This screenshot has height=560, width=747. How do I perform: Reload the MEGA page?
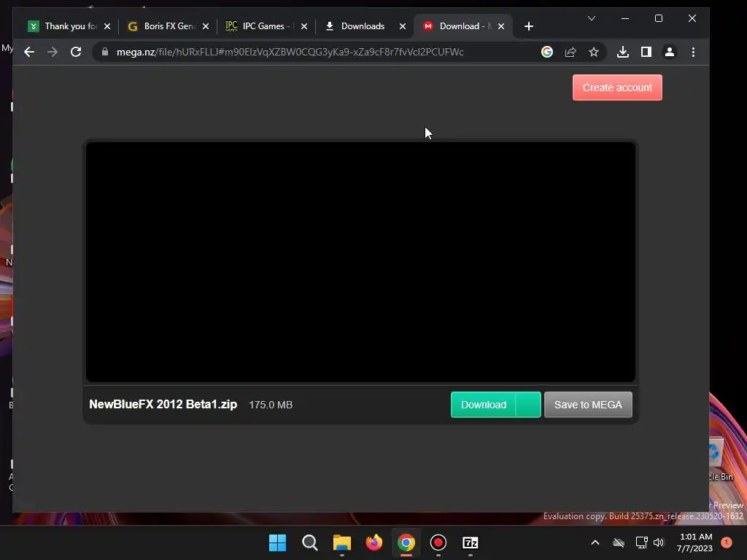pyautogui.click(x=76, y=52)
